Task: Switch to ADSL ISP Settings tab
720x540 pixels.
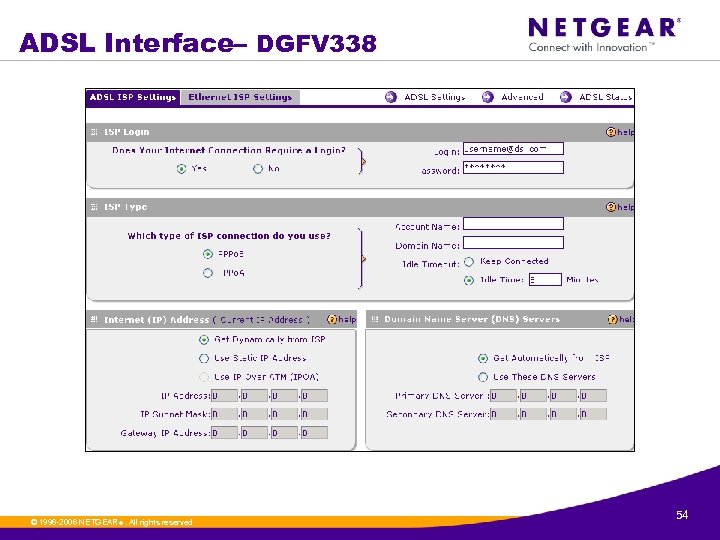Action: point(133,97)
